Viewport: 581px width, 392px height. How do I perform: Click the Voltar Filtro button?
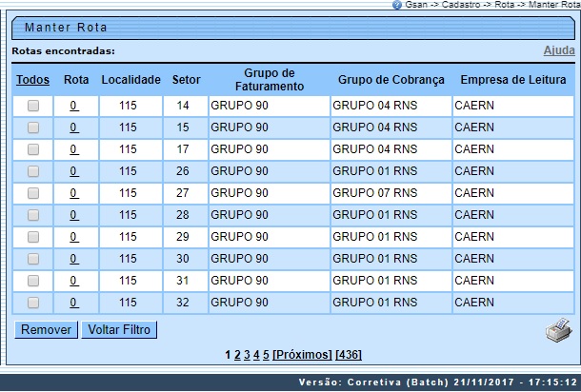point(118,330)
